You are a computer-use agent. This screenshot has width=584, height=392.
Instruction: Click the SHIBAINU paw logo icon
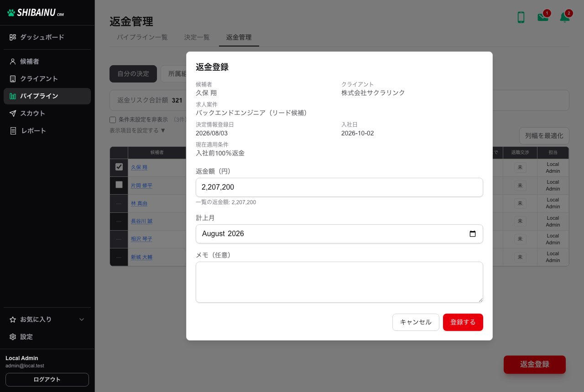click(x=11, y=13)
